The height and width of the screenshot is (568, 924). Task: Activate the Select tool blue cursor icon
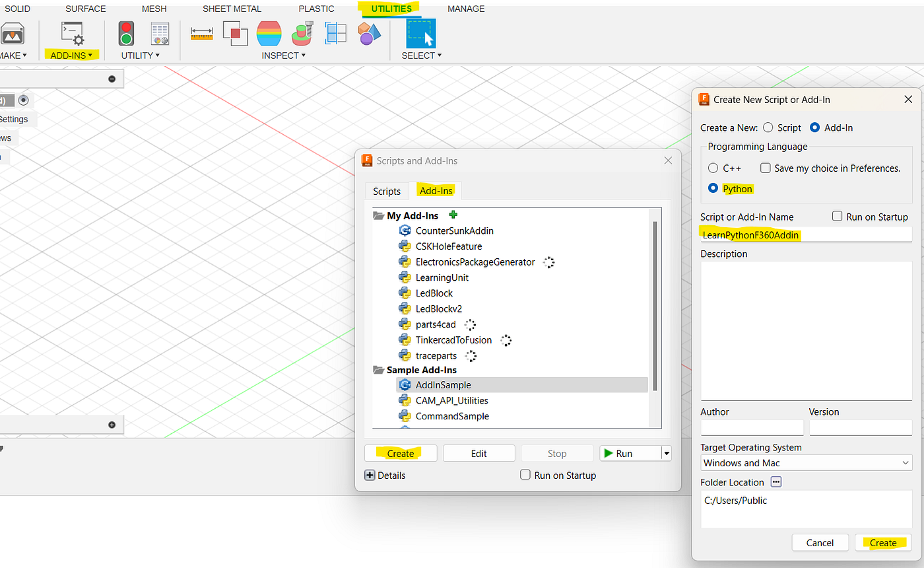pos(420,33)
